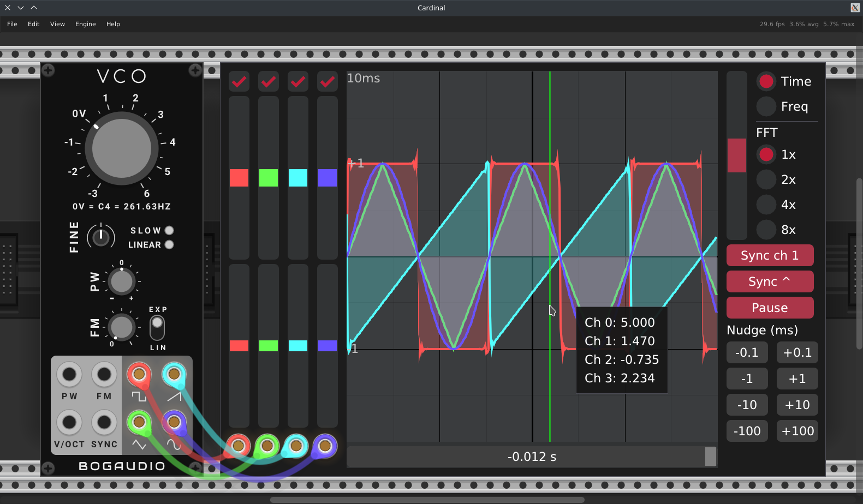Click the purple channel upper slider handle
Viewport: 863px width, 504px height.
click(x=328, y=178)
